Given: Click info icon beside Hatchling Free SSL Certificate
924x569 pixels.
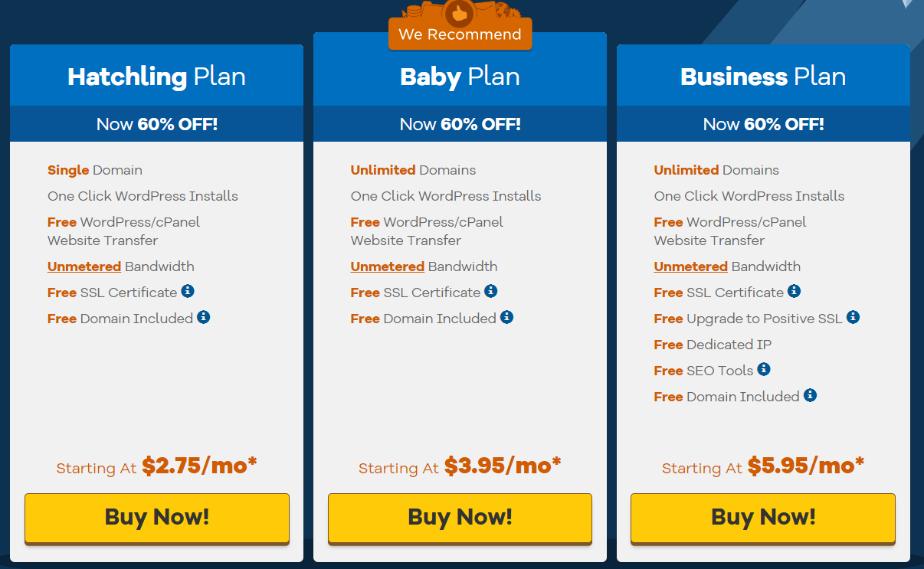Looking at the screenshot, I should tap(188, 291).
